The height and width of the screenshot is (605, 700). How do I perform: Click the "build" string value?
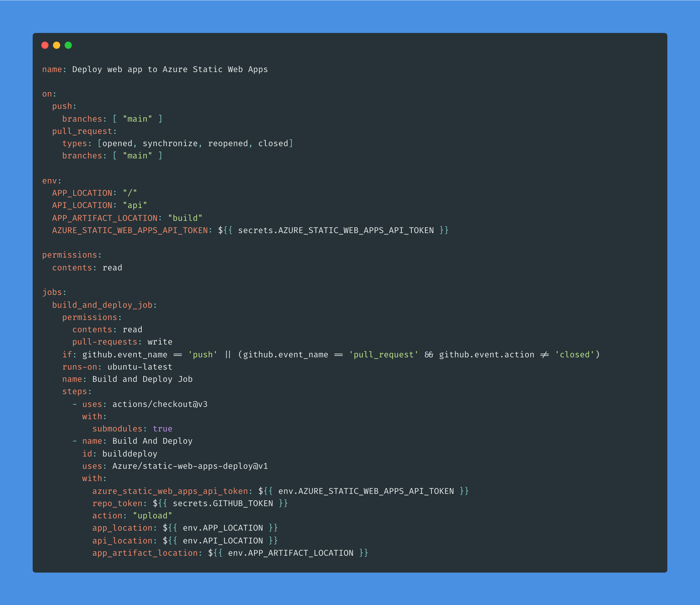(185, 218)
